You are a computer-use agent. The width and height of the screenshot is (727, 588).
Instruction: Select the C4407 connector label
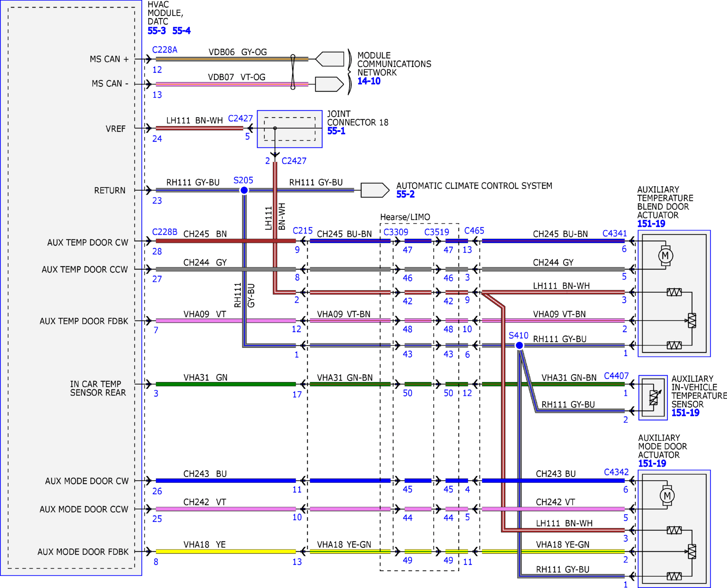(616, 376)
